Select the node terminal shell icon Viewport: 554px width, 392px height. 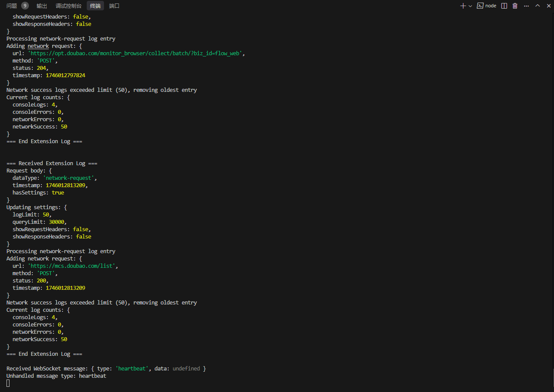[480, 6]
